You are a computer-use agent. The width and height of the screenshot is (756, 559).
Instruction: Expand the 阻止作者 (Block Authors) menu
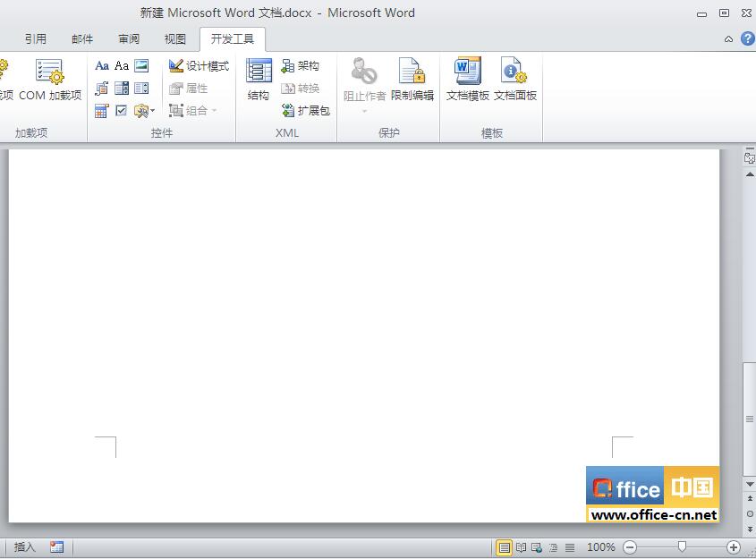[364, 85]
